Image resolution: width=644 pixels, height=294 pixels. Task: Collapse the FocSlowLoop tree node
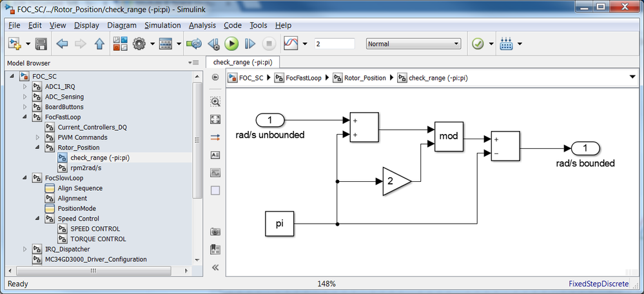(x=24, y=178)
